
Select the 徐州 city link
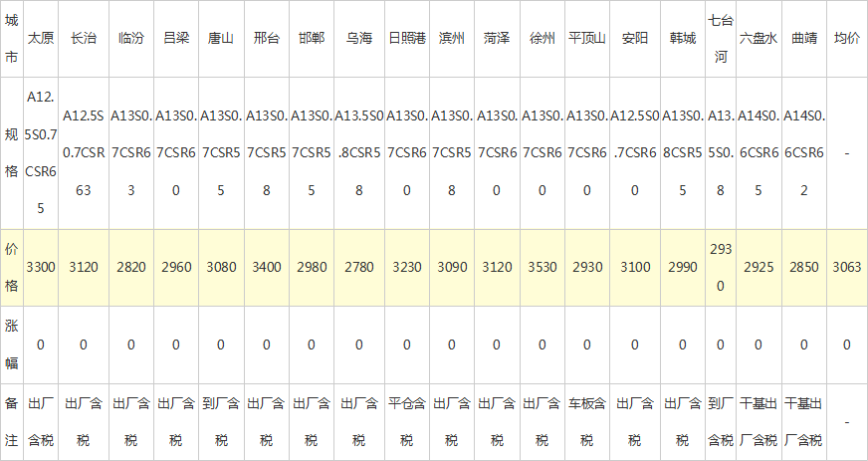coord(542,39)
